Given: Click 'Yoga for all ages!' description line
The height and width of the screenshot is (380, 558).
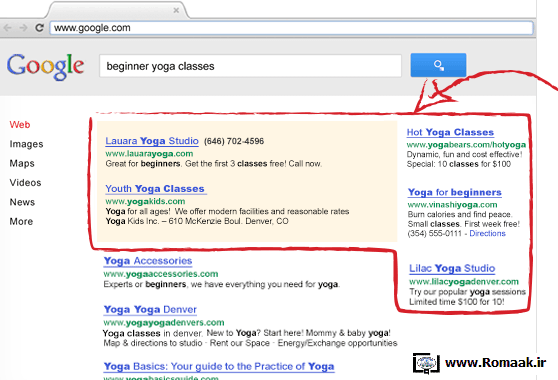Looking at the screenshot, I should click(227, 211).
